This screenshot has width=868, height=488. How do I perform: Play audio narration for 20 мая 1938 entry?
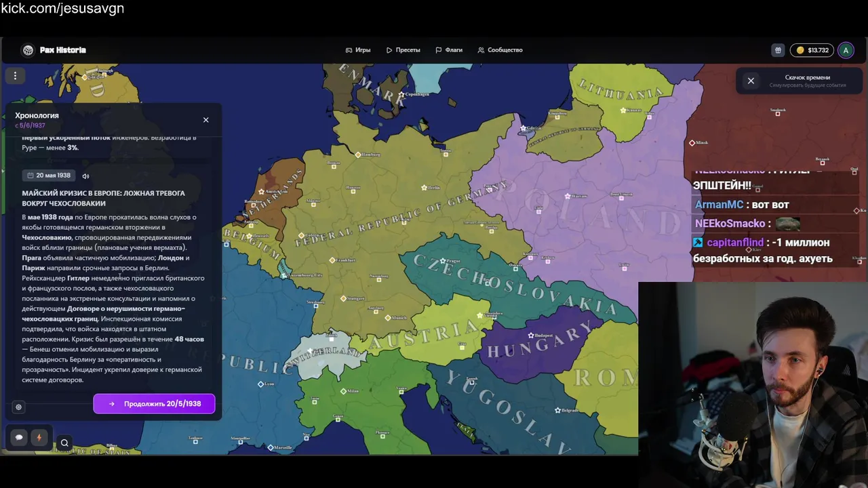coord(85,176)
